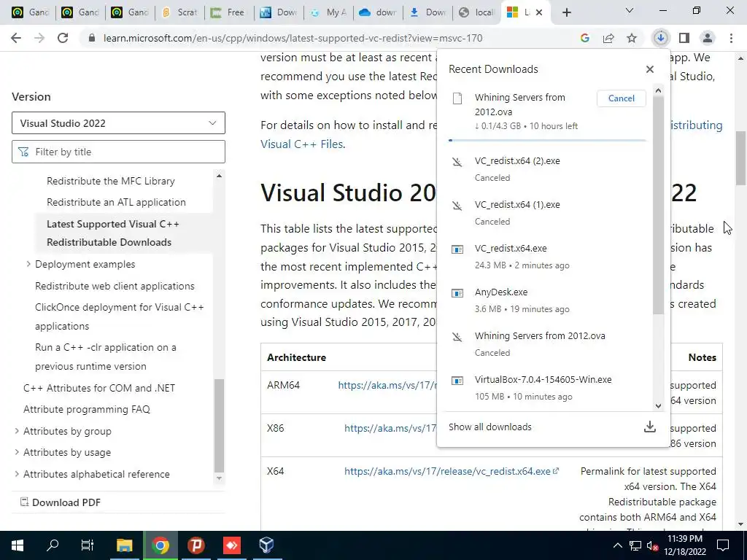This screenshot has width=747, height=560.
Task: Expand Attributes by usage
Action: [x=17, y=452]
